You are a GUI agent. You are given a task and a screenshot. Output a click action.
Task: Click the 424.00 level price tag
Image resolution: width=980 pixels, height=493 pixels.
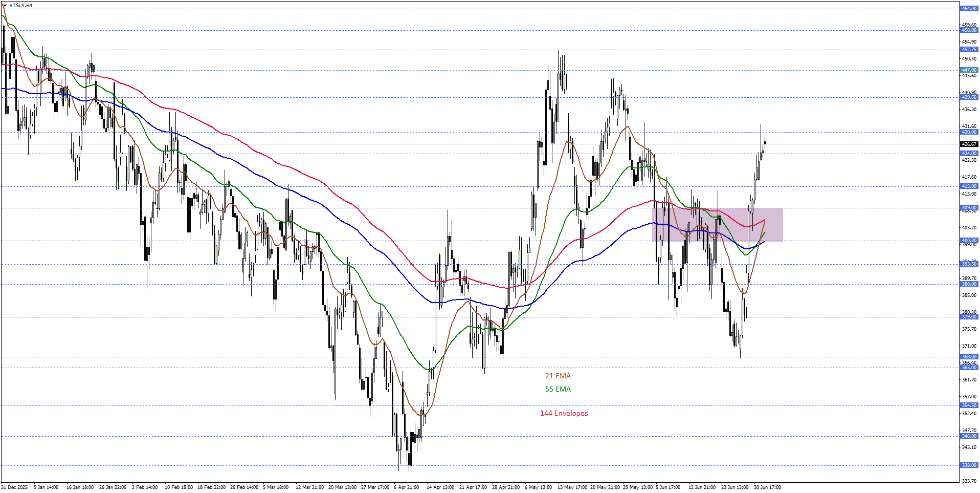[x=969, y=154]
